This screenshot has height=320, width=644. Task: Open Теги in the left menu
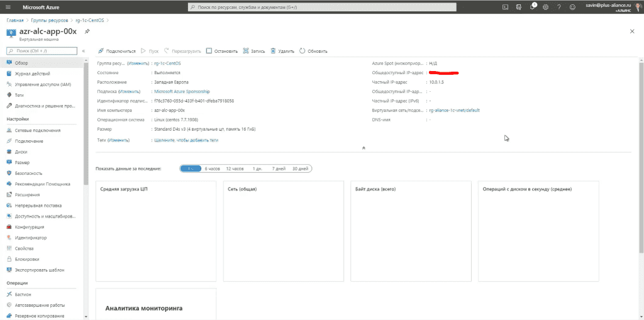click(41, 95)
